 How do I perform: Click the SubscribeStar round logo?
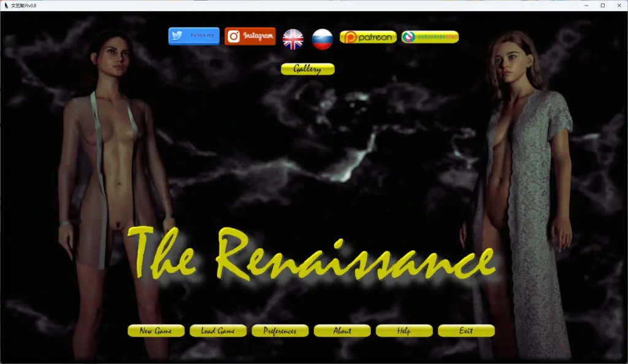pos(408,37)
